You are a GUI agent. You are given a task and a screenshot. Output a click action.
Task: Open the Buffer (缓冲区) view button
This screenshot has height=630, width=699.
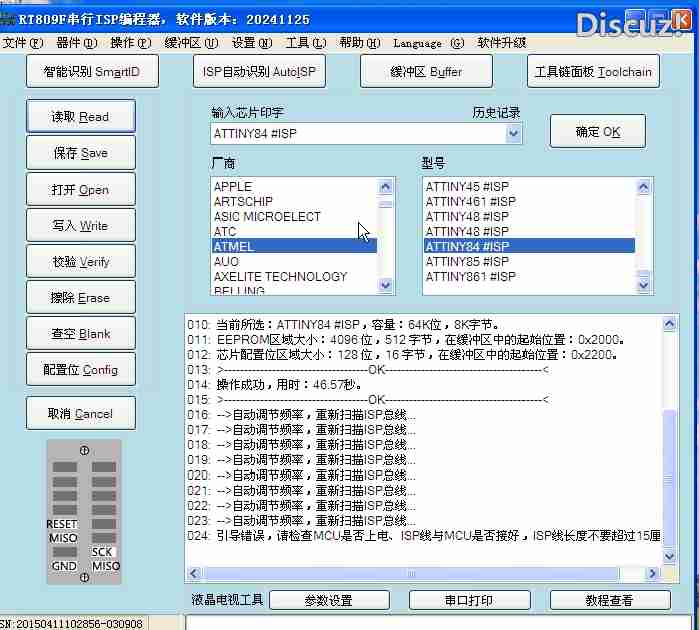pos(426,72)
